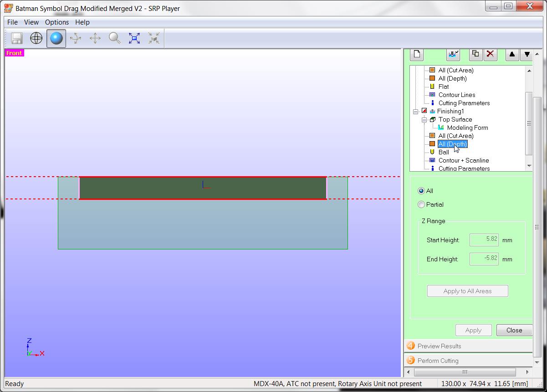The height and width of the screenshot is (392, 547).
Task: Click the Top Surface cube icon
Action: pyautogui.click(x=432, y=119)
